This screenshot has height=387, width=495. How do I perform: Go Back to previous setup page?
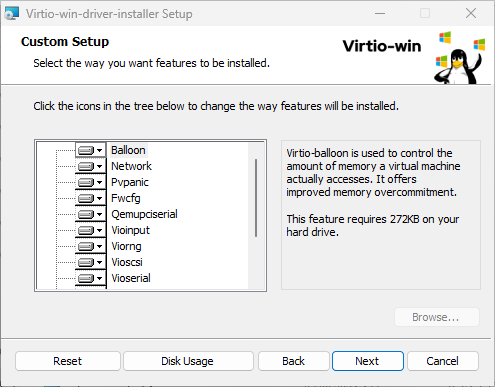point(294,361)
